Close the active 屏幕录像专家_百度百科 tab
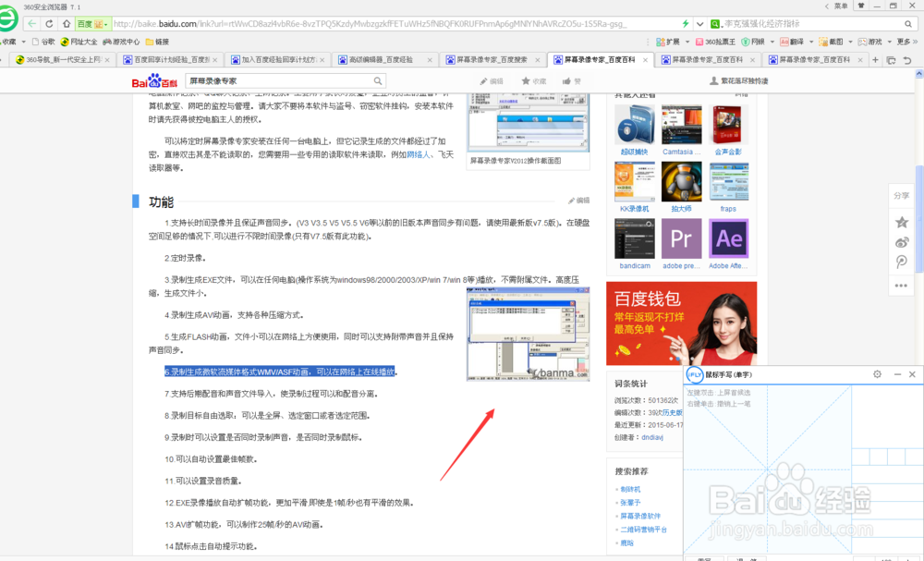 [x=645, y=60]
